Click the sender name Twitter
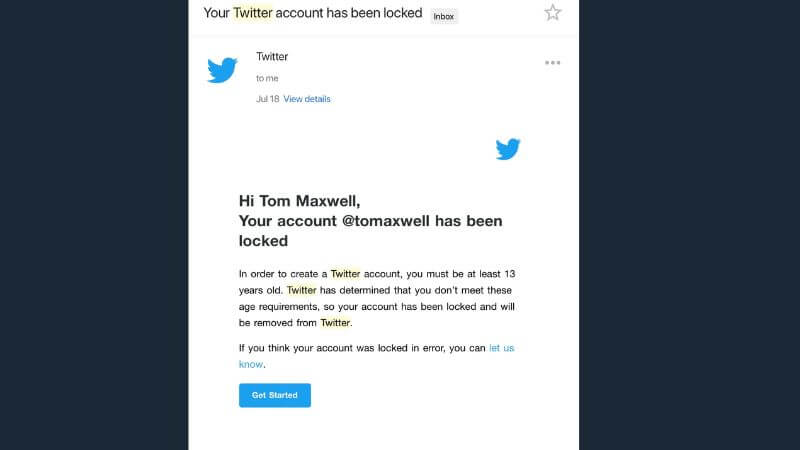Viewport: 800px width, 450px height. pos(272,57)
